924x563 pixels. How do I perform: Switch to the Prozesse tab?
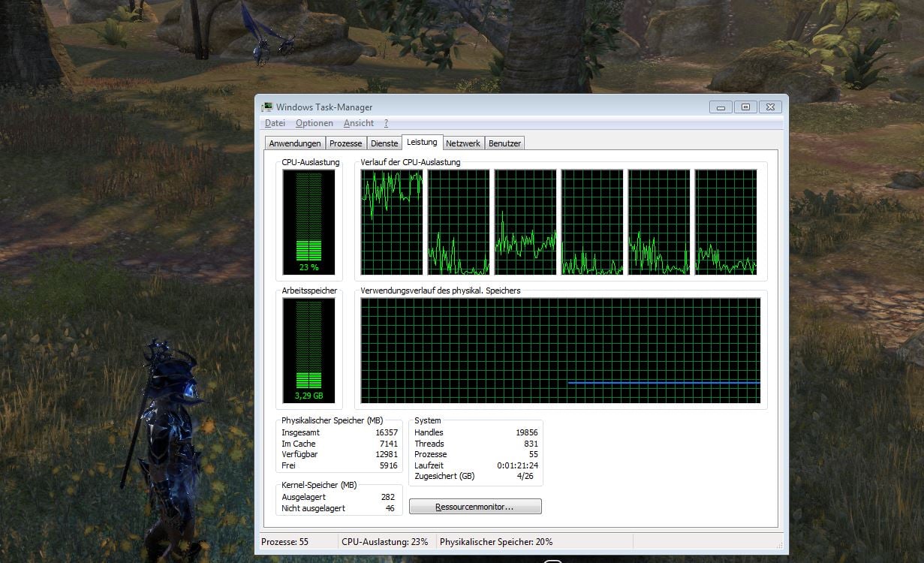tap(346, 143)
